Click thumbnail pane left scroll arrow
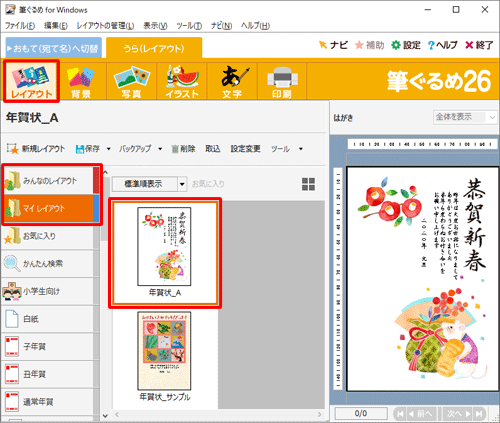 pos(117,414)
